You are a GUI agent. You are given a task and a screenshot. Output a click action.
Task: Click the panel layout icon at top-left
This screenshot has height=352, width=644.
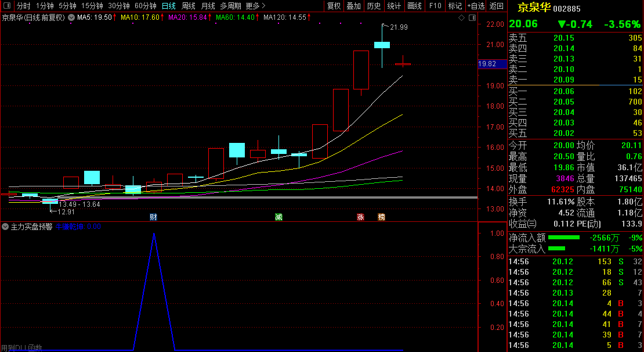[6, 6]
